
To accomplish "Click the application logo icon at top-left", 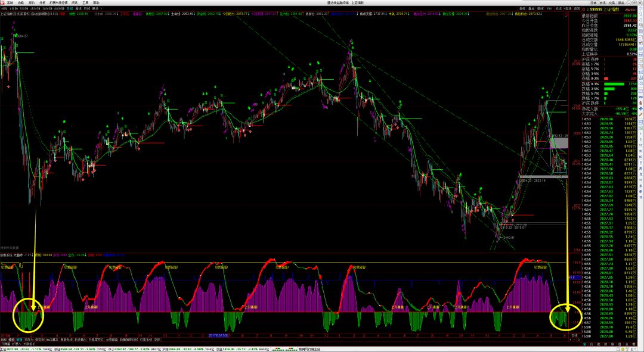I will (x=2, y=2).
